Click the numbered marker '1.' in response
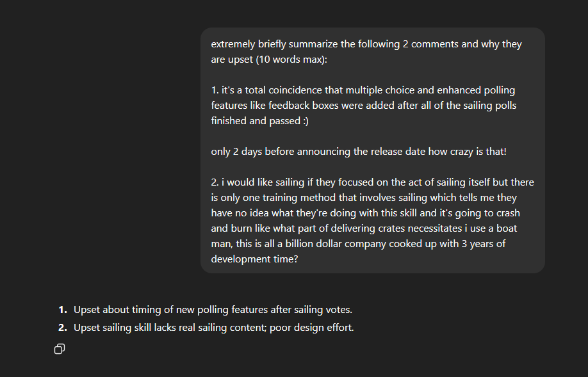The width and height of the screenshot is (588, 377). 63,310
